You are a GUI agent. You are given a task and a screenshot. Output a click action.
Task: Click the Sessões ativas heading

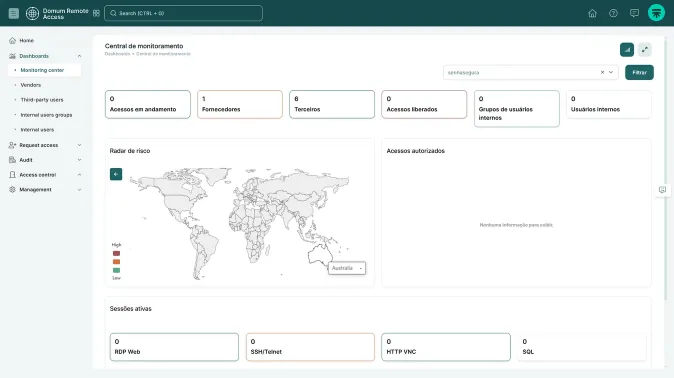130,309
